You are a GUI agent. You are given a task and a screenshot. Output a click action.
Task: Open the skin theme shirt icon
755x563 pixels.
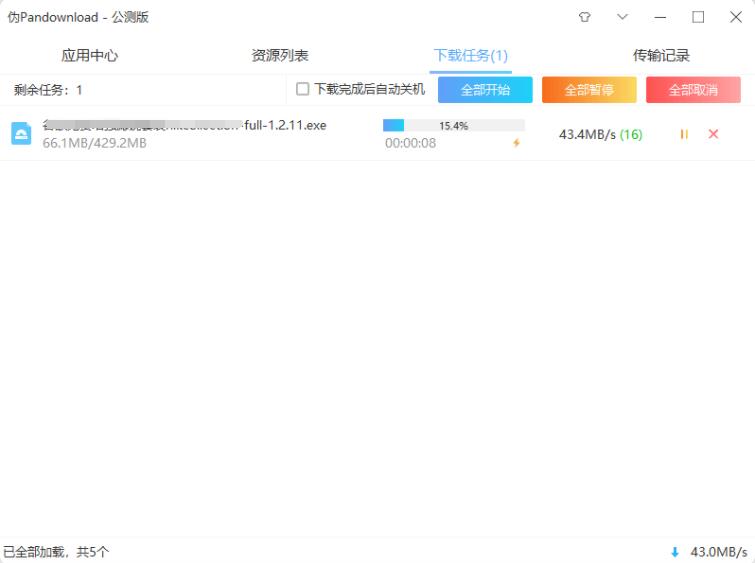(x=585, y=17)
